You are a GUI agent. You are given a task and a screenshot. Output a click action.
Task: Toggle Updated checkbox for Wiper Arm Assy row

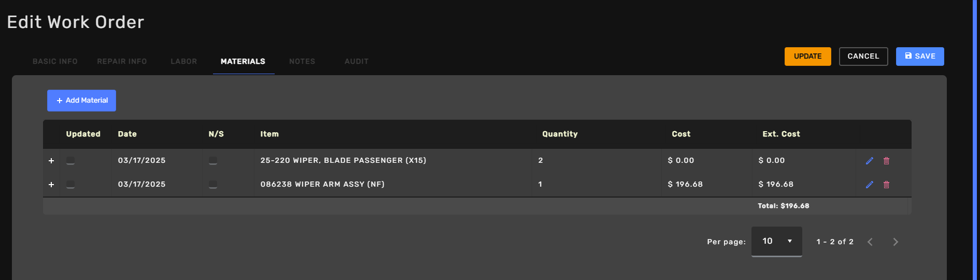click(70, 185)
